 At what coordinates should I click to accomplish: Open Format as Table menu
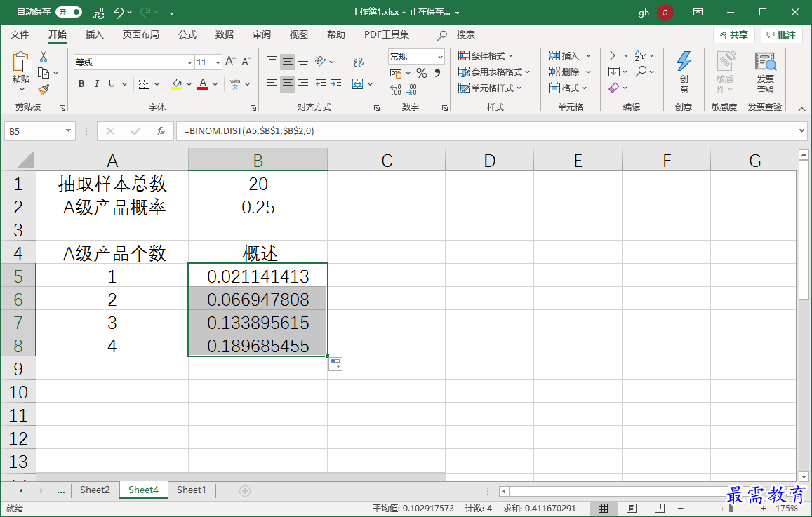click(x=495, y=72)
